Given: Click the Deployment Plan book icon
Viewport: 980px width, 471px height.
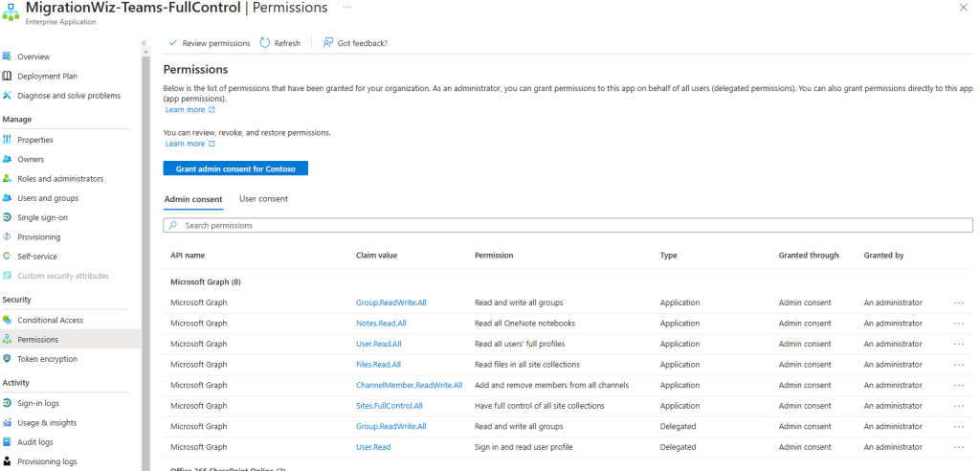Looking at the screenshot, I should [x=7, y=76].
